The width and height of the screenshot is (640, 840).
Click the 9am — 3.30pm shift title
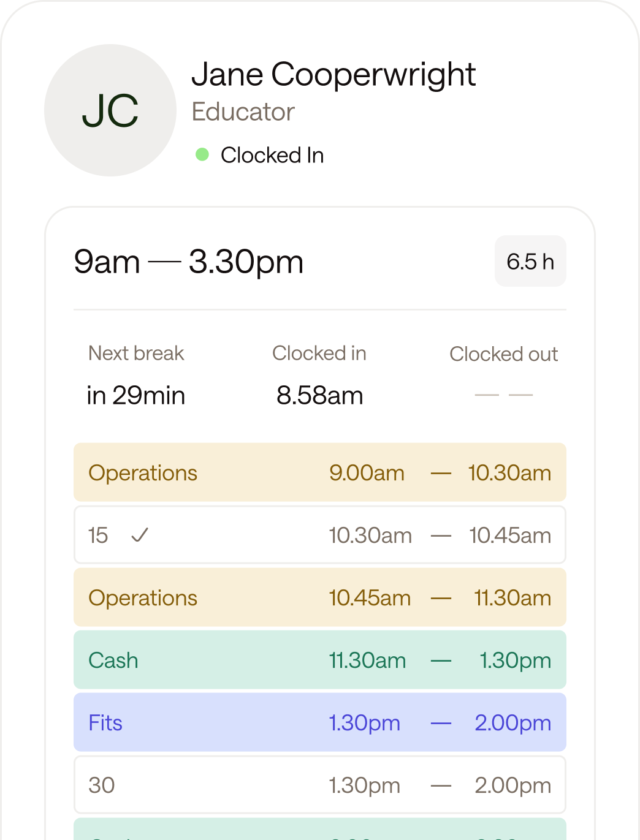tap(189, 262)
